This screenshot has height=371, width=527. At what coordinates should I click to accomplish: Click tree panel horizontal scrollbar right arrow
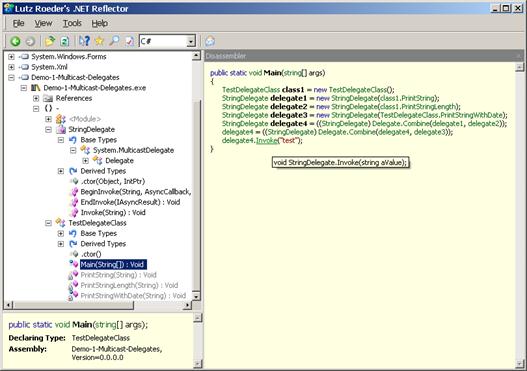point(188,305)
